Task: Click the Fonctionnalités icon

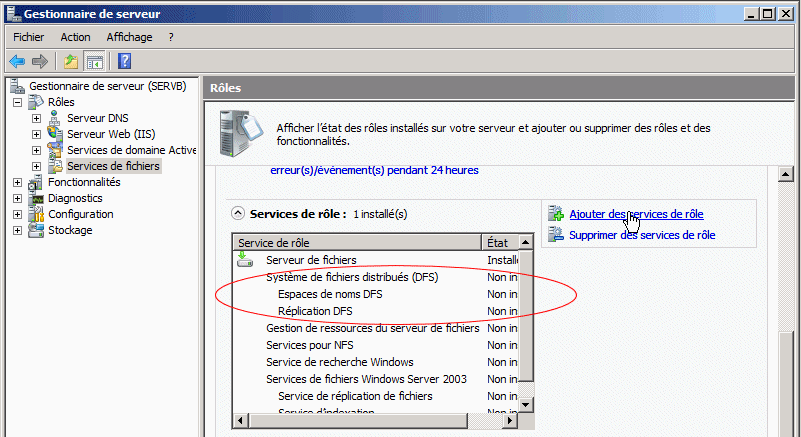Action: (x=36, y=182)
